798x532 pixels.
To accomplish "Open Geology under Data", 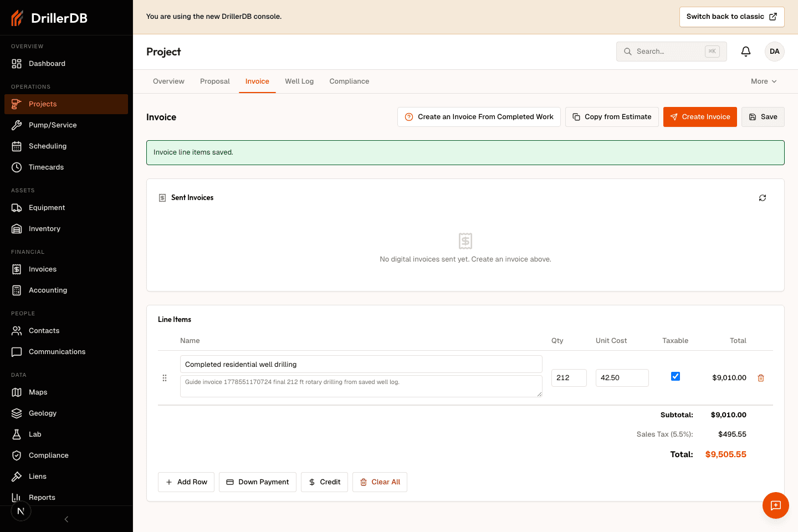I will (x=66, y=413).
